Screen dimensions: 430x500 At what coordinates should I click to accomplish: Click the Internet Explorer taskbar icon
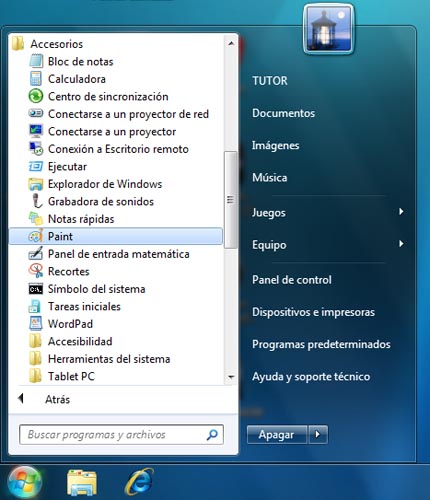(139, 482)
